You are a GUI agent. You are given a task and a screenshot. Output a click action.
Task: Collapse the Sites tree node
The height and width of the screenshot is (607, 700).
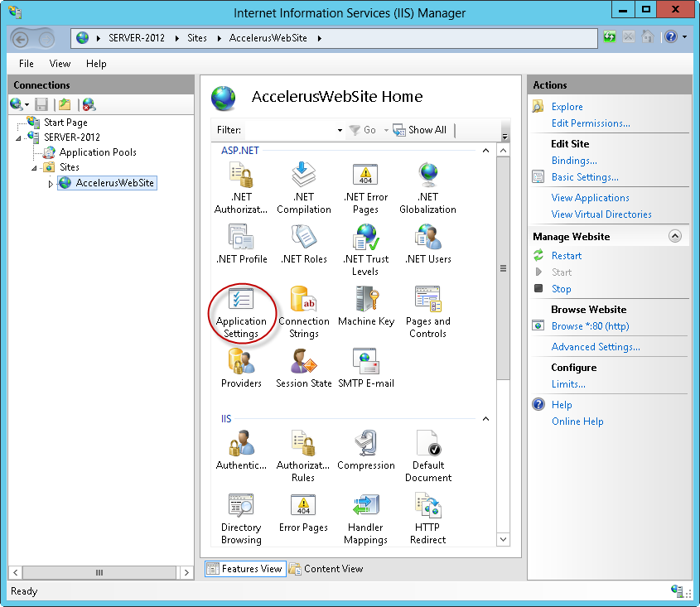(x=34, y=168)
